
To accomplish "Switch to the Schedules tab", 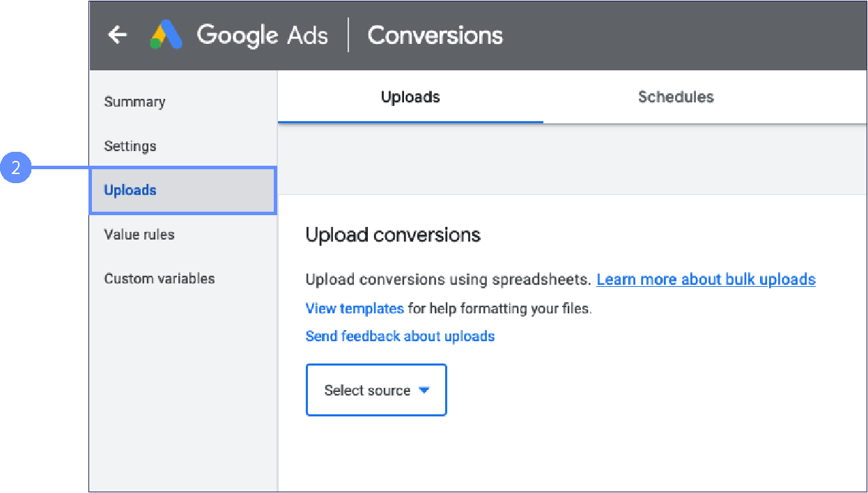I will [675, 97].
